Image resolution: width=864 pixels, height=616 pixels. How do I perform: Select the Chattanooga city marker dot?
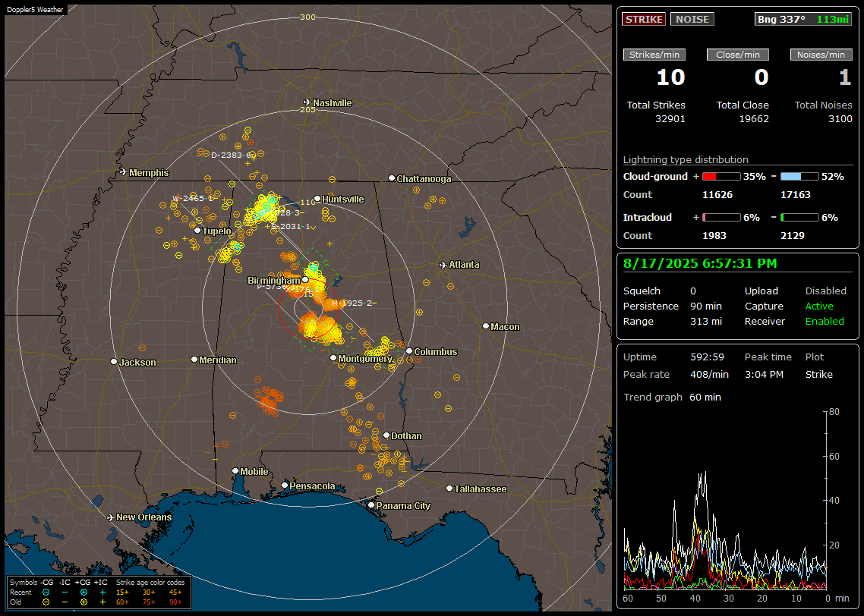(x=391, y=178)
